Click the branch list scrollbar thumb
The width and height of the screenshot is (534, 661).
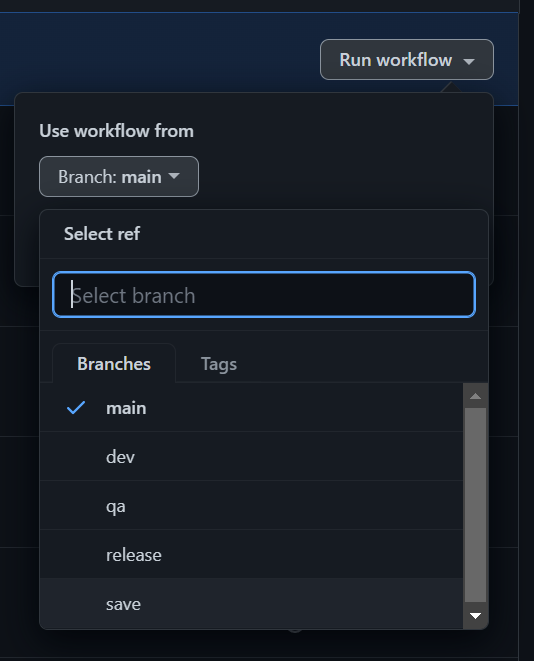pos(475,505)
